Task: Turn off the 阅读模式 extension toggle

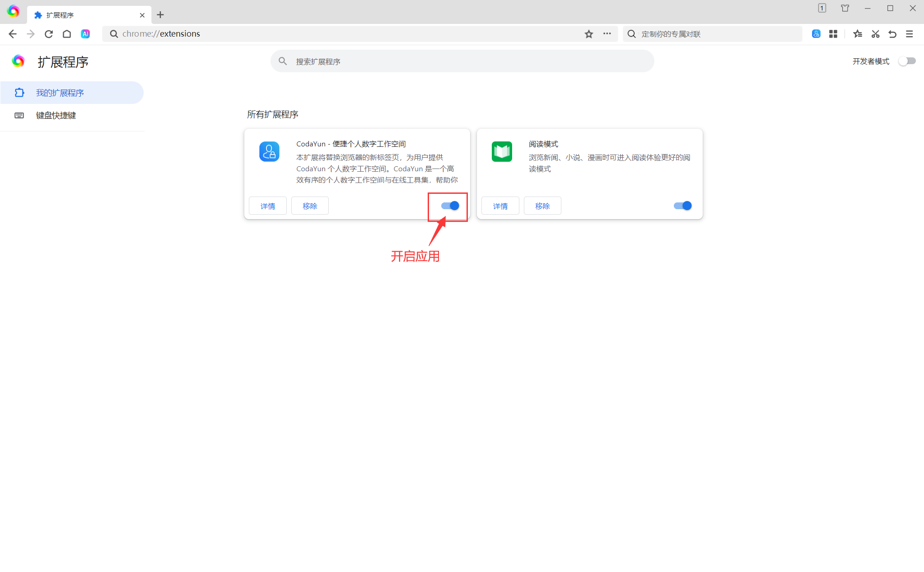Action: [682, 206]
